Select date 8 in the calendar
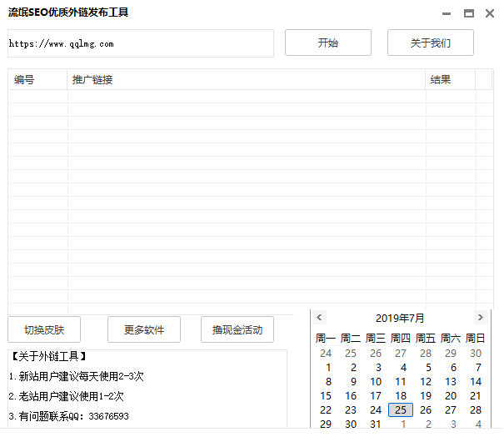This screenshot has width=504, height=447. (x=328, y=381)
